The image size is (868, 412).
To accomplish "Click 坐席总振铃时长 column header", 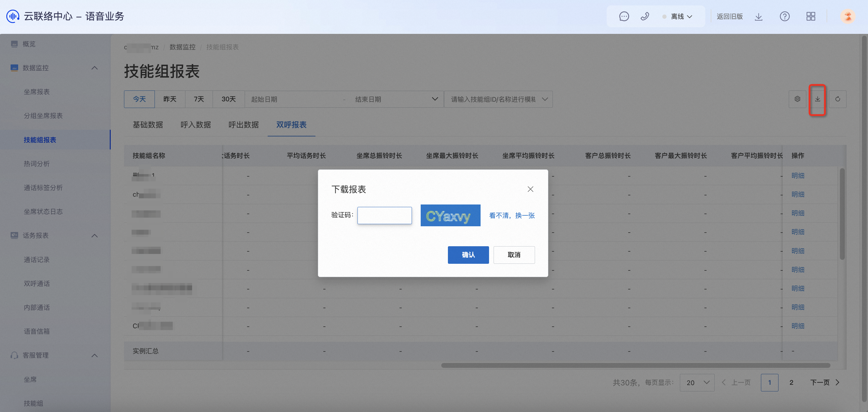I will point(379,155).
